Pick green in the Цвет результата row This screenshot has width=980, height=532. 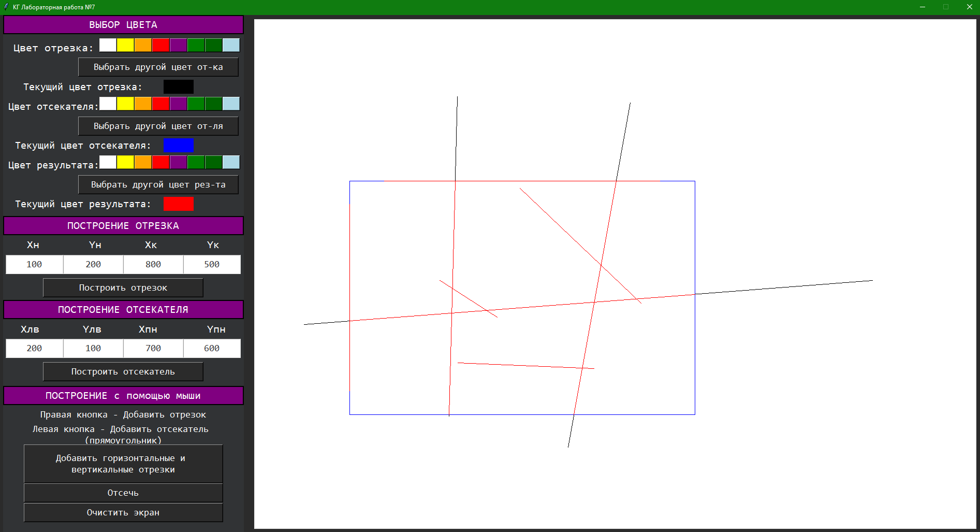tap(196, 163)
